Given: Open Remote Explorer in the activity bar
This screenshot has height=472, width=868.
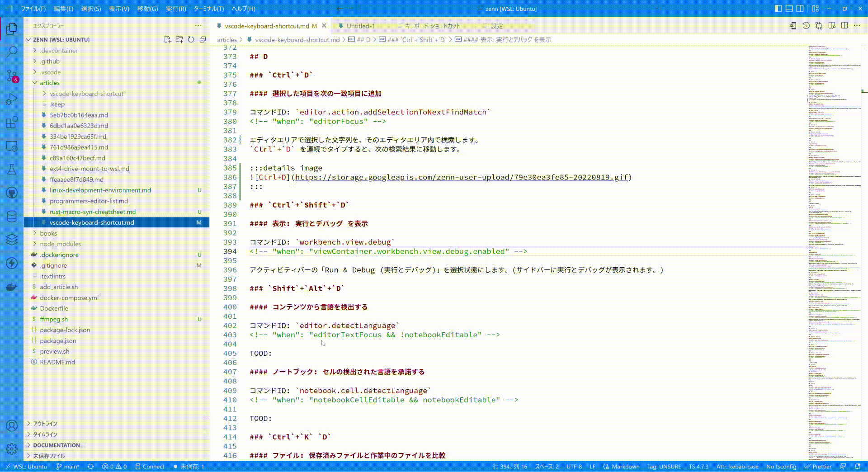Looking at the screenshot, I should tap(12, 146).
